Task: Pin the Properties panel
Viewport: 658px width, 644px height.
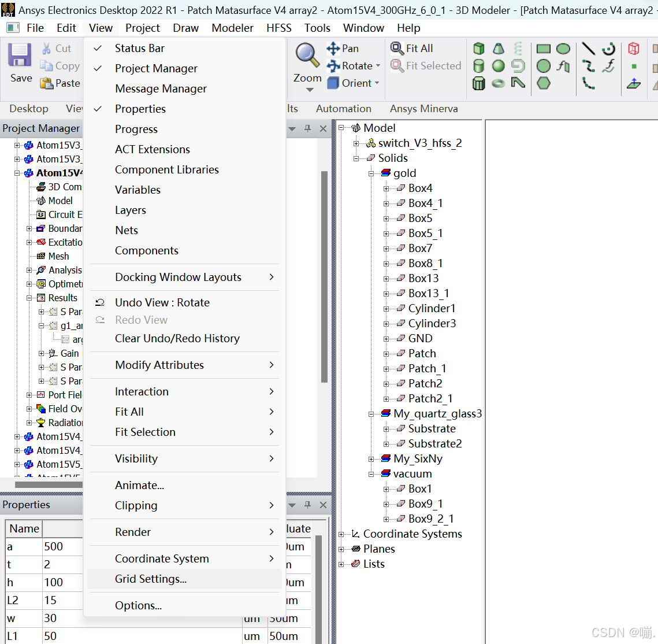Action: pos(307,505)
